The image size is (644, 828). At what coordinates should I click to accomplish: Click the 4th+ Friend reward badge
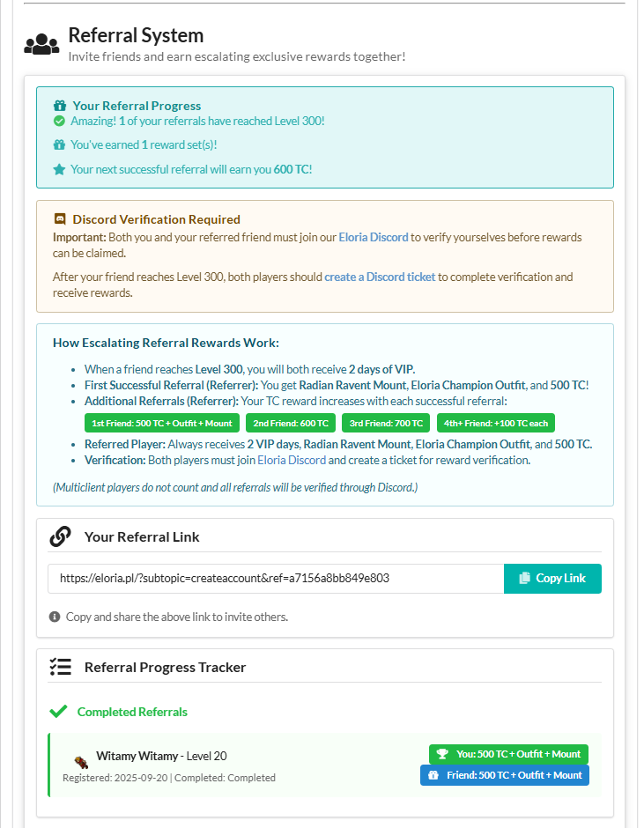[x=496, y=423]
